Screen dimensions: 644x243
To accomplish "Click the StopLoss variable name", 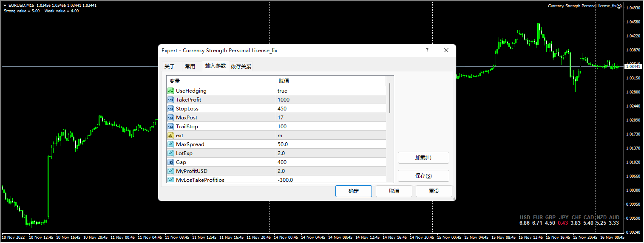I will pyautogui.click(x=187, y=109).
